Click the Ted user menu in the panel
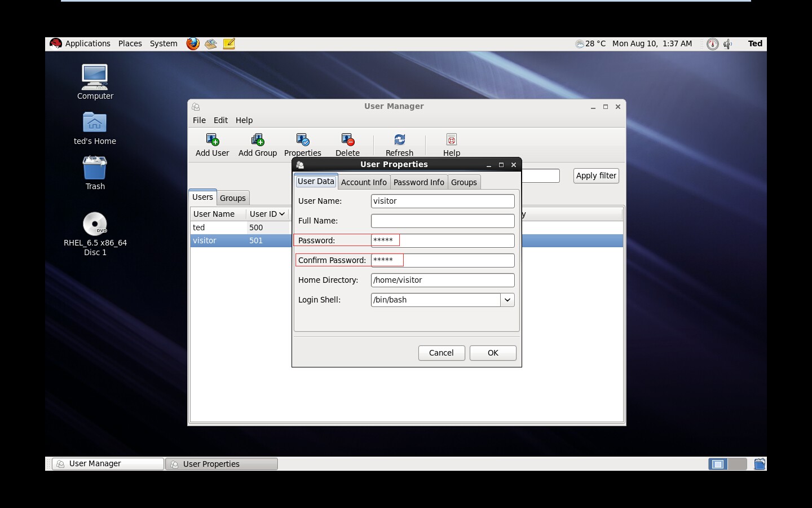Image resolution: width=812 pixels, height=508 pixels. (x=755, y=43)
